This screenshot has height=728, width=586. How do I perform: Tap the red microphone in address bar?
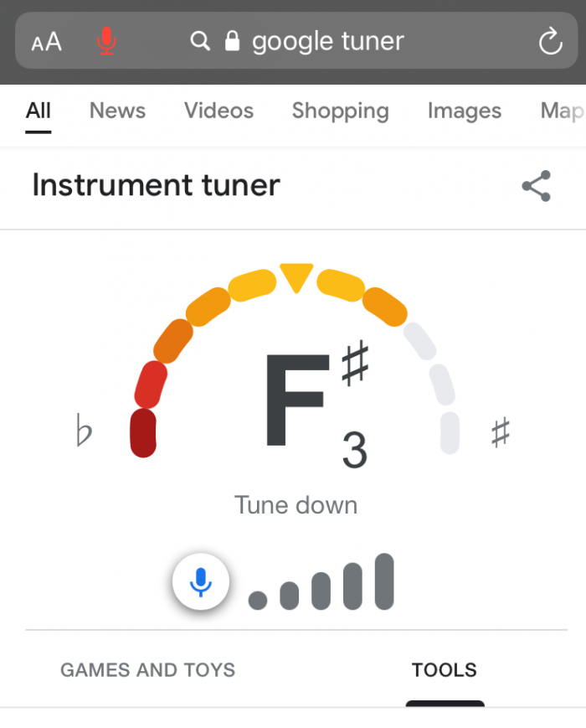pyautogui.click(x=106, y=41)
